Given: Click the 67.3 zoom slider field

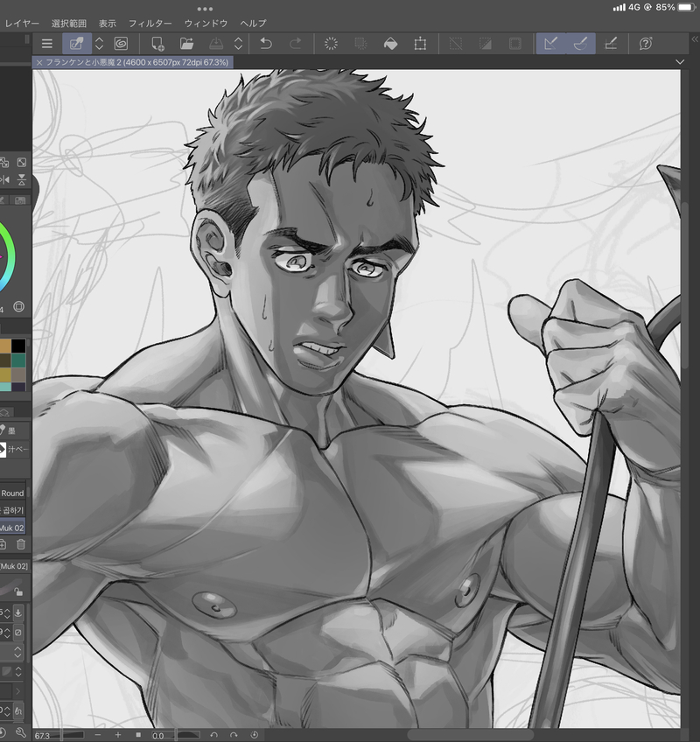Looking at the screenshot, I should pyautogui.click(x=59, y=735).
